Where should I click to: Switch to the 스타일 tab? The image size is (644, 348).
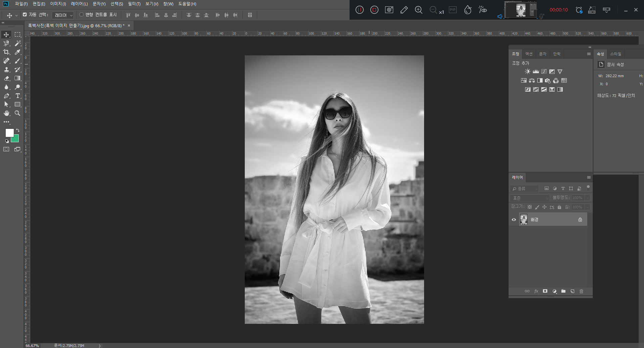point(615,54)
